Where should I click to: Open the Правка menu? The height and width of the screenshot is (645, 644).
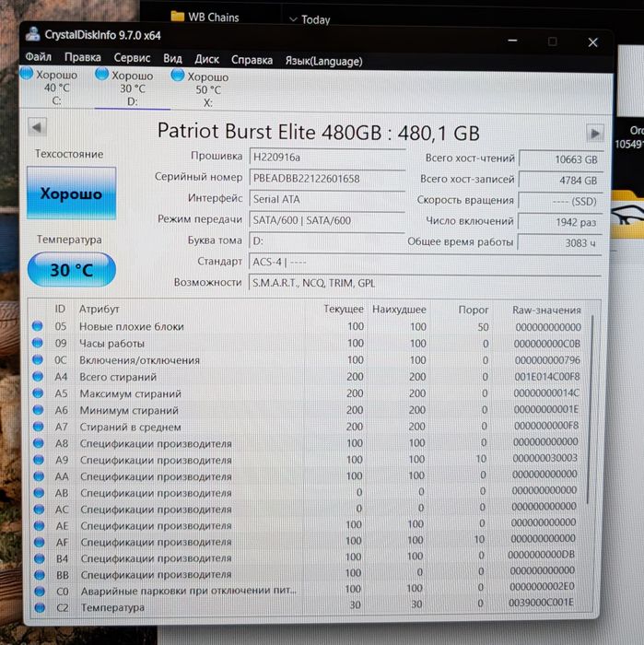83,57
